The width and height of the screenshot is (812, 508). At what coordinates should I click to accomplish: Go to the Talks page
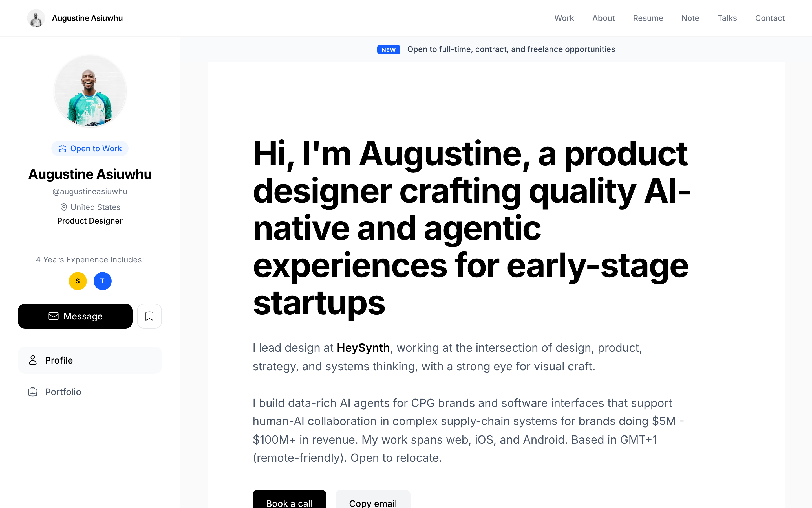(727, 18)
